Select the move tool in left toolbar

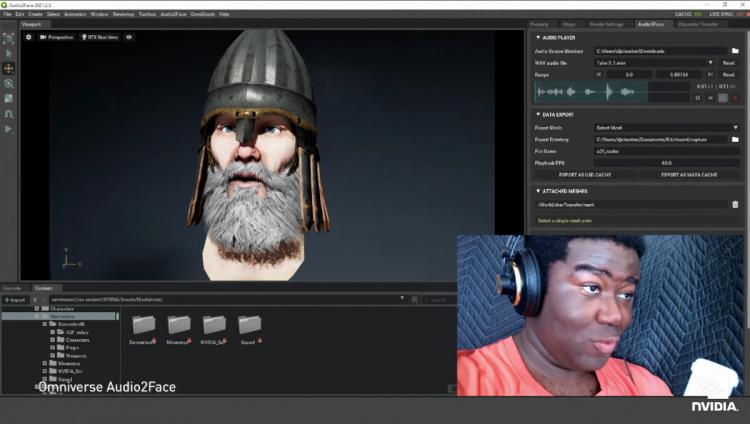coord(9,68)
